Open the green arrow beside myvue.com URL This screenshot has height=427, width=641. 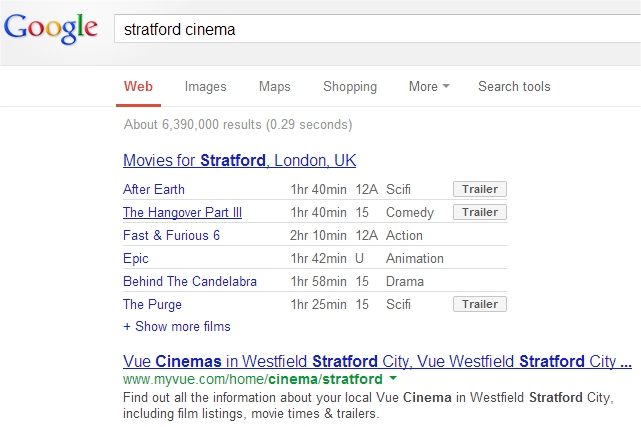(393, 378)
